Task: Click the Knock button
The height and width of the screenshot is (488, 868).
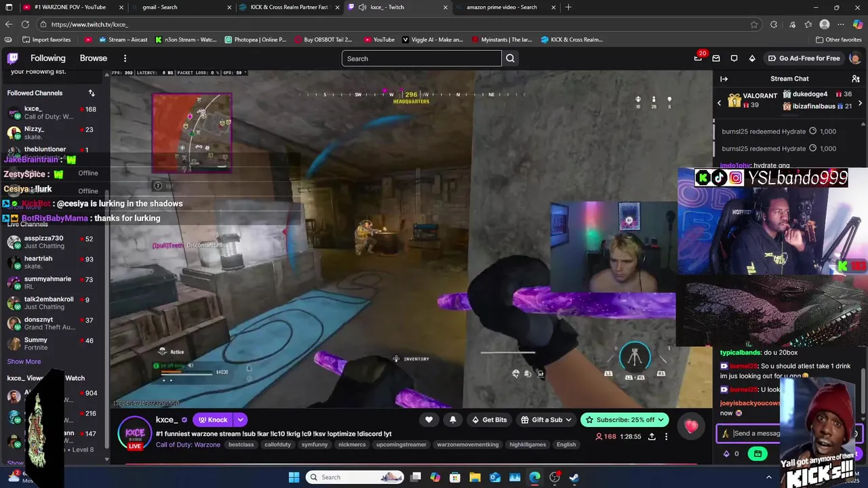Action: (213, 420)
